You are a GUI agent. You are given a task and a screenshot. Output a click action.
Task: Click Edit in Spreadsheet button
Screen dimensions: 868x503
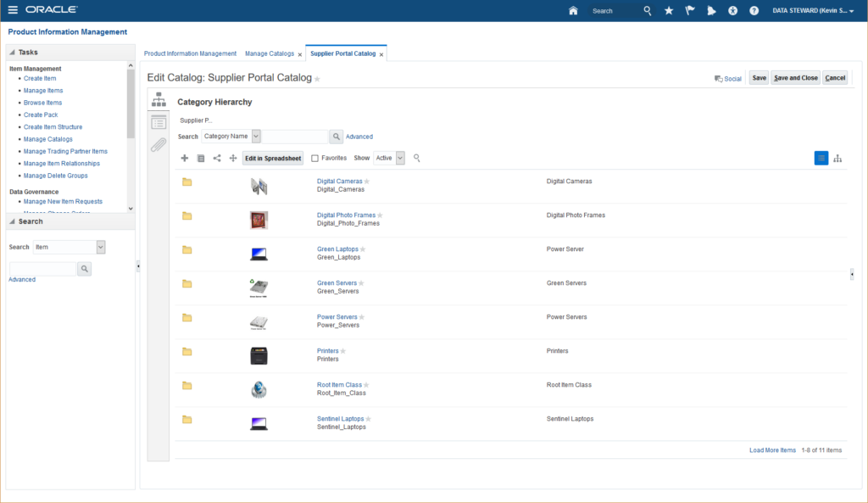273,159
